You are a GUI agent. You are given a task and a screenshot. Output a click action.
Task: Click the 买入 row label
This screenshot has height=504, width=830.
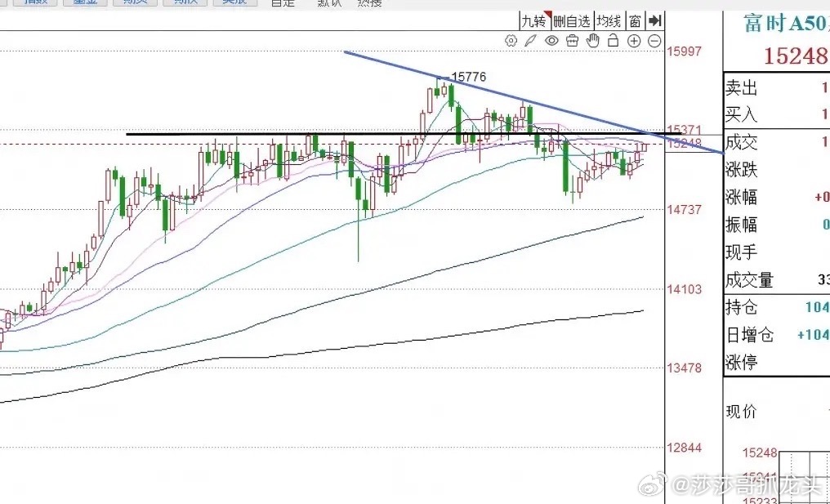coord(741,114)
